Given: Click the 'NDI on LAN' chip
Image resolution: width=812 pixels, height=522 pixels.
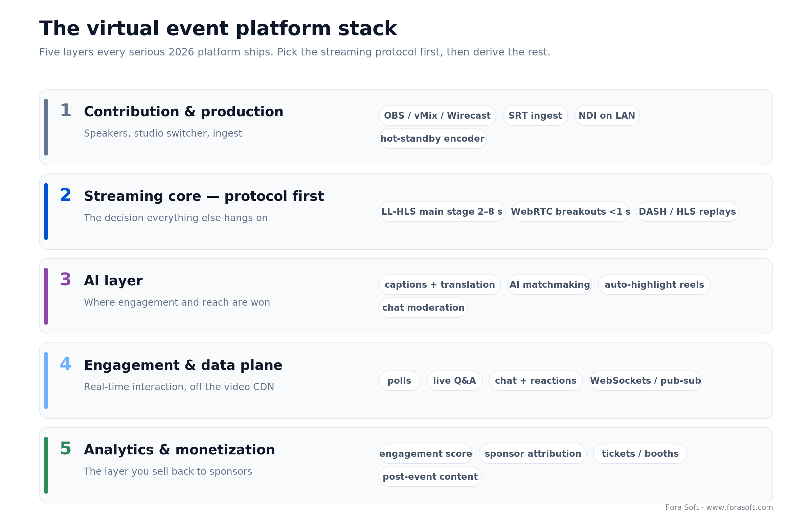Looking at the screenshot, I should (606, 116).
